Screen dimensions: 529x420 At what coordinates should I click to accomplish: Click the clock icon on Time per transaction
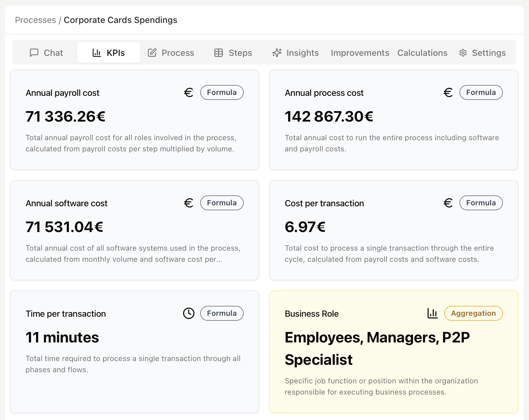coord(188,313)
